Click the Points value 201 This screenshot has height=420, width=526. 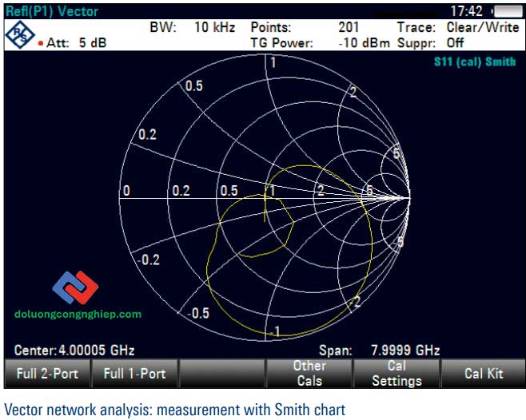point(349,27)
